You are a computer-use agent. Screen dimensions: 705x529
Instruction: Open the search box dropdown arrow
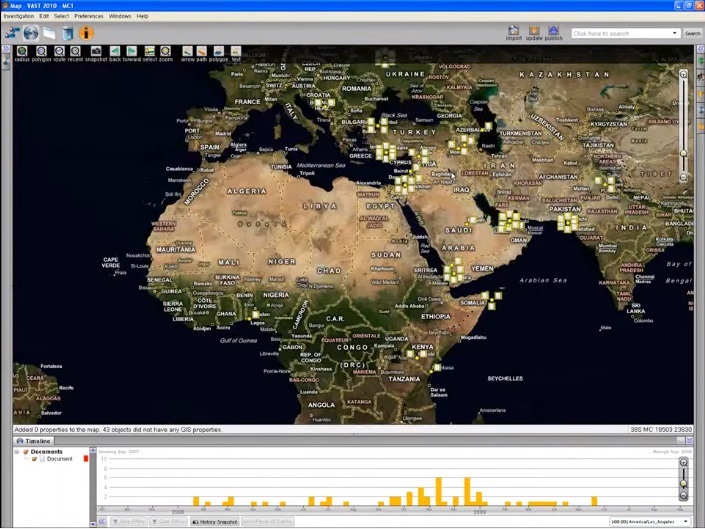pos(674,33)
